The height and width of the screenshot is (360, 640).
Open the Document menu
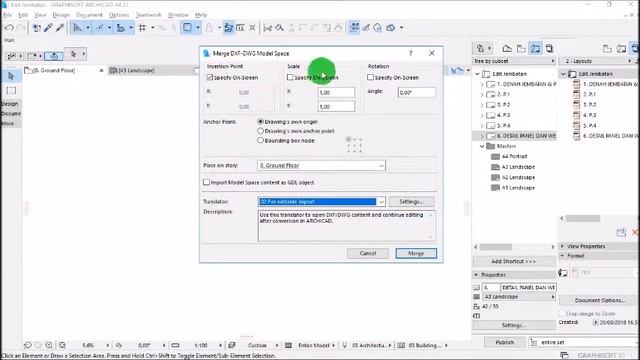(89, 15)
